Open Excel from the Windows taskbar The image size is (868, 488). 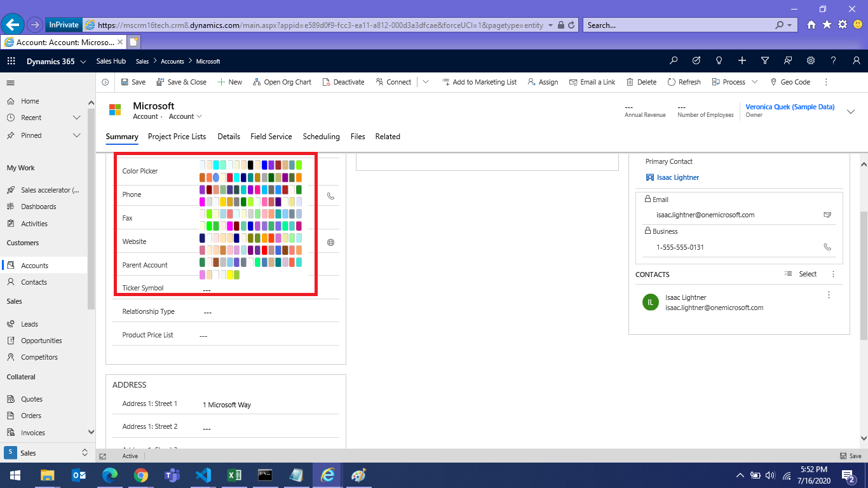pos(234,475)
